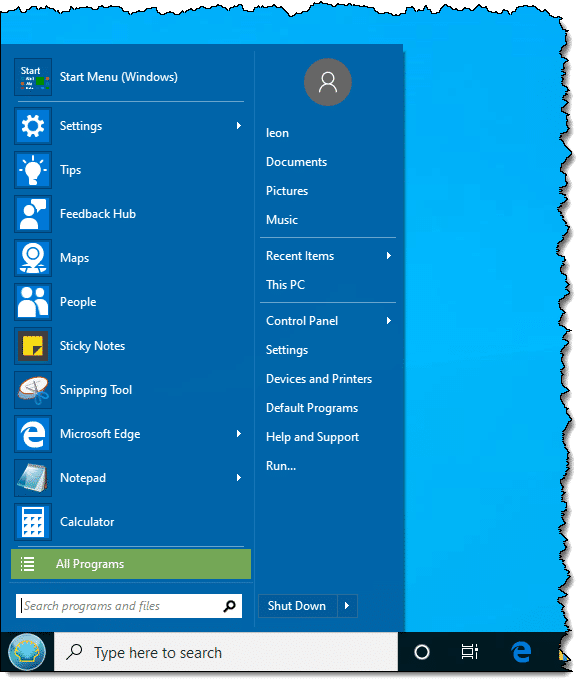The width and height of the screenshot is (585, 683).
Task: Open the Snipping Tool scissors icon
Action: point(33,390)
